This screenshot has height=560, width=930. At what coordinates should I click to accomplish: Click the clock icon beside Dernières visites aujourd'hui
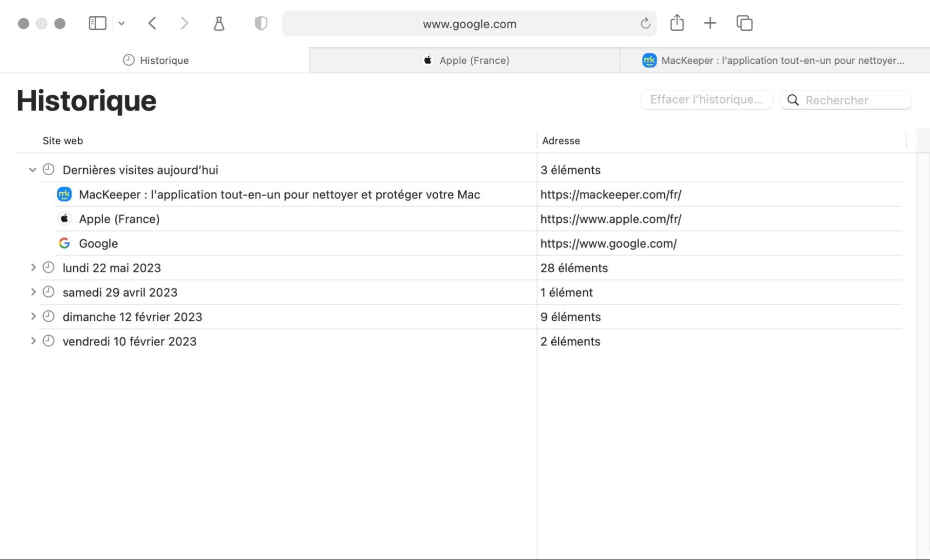[x=48, y=169]
